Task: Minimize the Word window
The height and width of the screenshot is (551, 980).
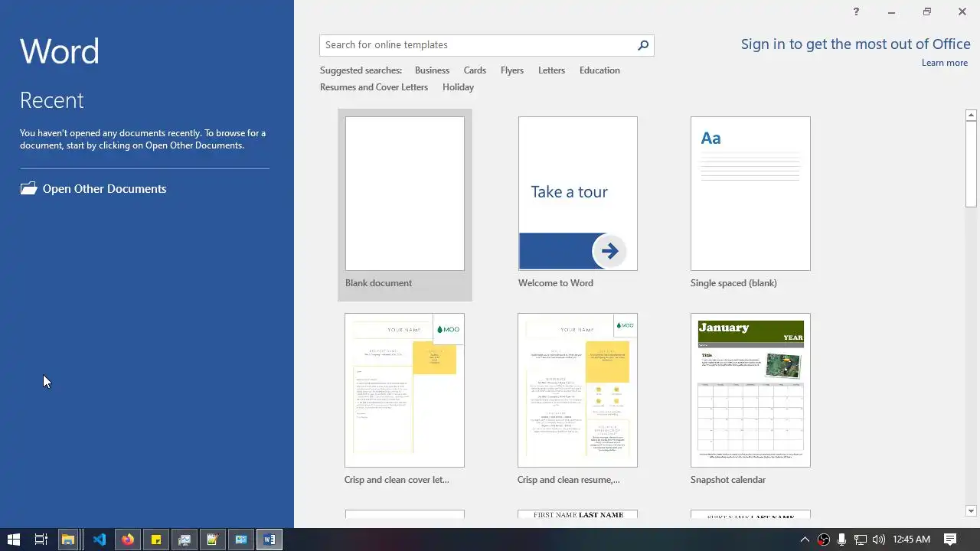Action: (891, 11)
